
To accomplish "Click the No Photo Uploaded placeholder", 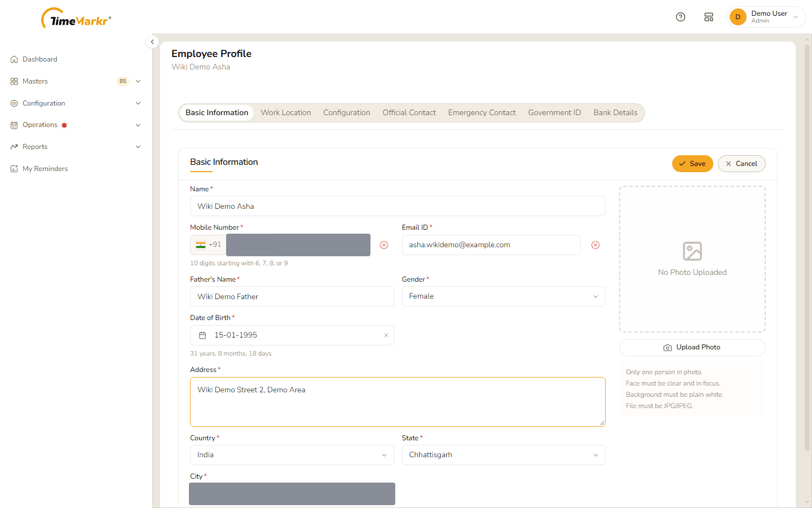I will (x=692, y=259).
